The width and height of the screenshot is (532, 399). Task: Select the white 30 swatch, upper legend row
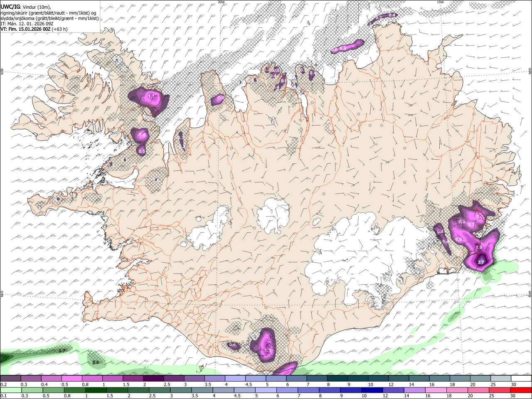(x=522, y=378)
